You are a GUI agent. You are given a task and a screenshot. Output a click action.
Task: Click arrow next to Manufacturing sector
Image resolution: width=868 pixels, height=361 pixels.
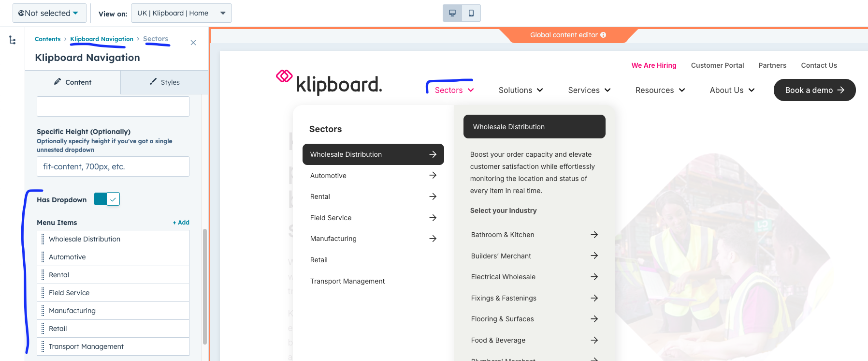(x=433, y=239)
